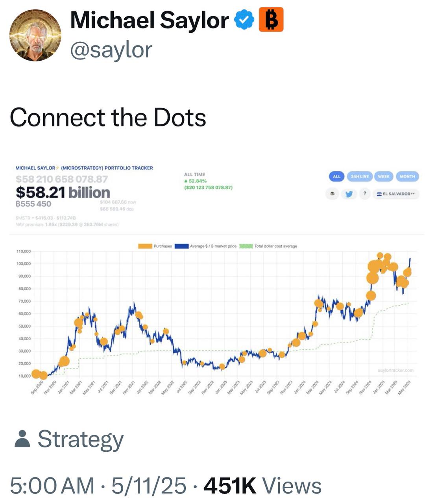Click the question mark help icon

point(365,194)
